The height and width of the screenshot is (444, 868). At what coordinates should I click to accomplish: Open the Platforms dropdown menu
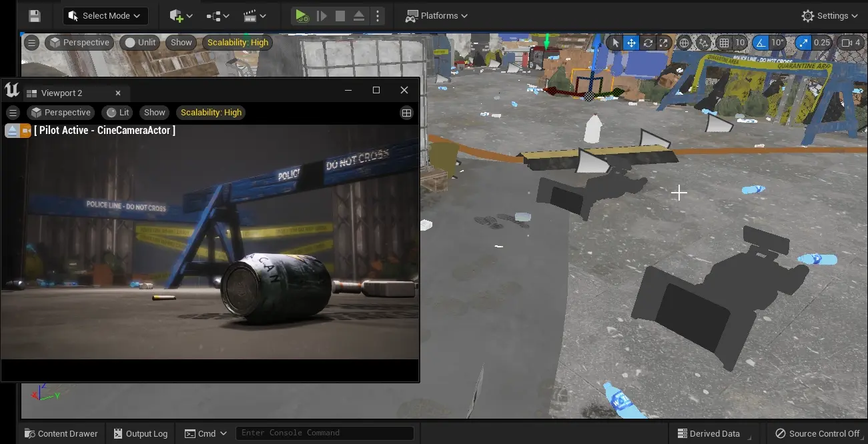(x=437, y=16)
